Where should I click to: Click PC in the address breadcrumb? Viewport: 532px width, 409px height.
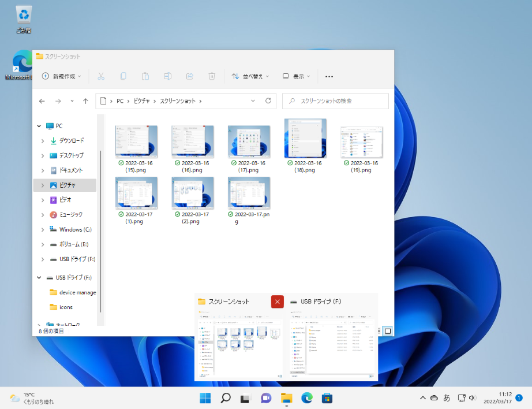coord(120,101)
